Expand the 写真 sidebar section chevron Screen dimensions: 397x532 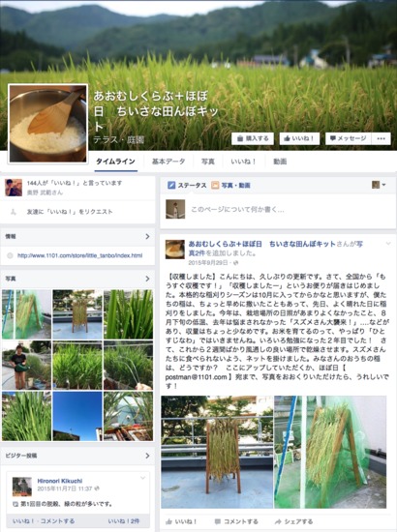click(147, 279)
